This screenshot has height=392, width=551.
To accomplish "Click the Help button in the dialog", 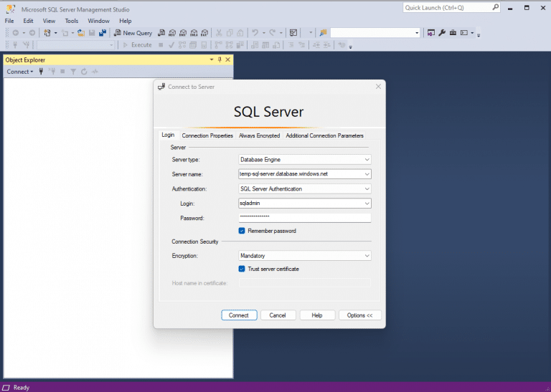I will [x=317, y=315].
